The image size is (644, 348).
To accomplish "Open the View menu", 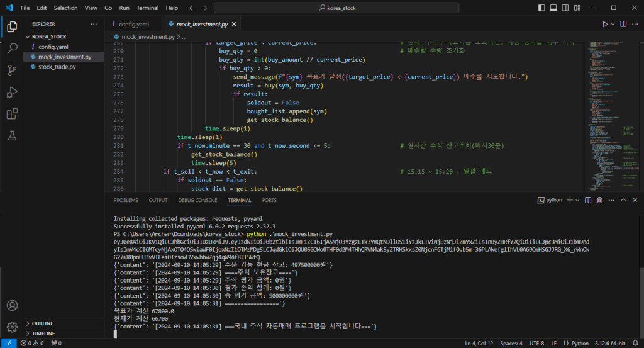I will point(91,8).
